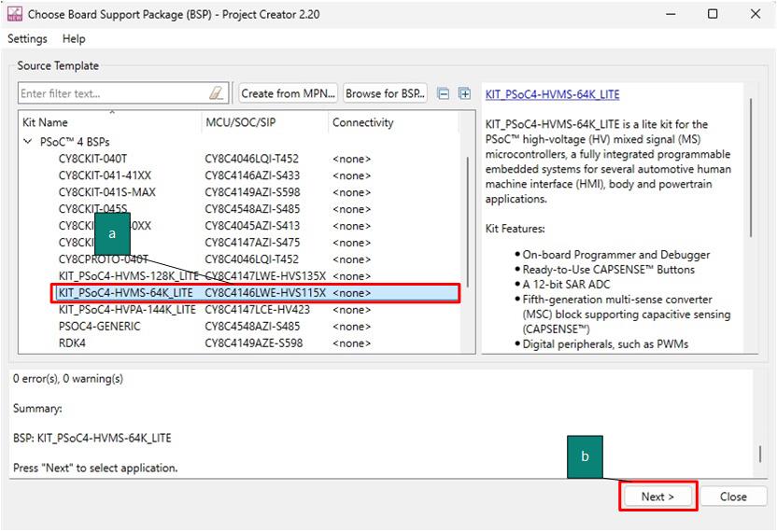Click 'A 12-bit SAR ADC' feature text
Image resolution: width=777 pixels, height=532 pixels.
click(x=566, y=285)
